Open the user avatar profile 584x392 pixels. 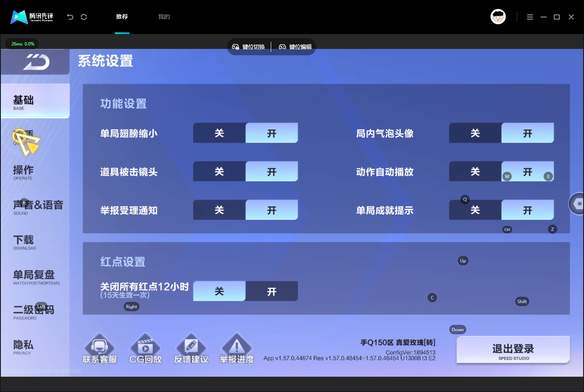point(498,17)
